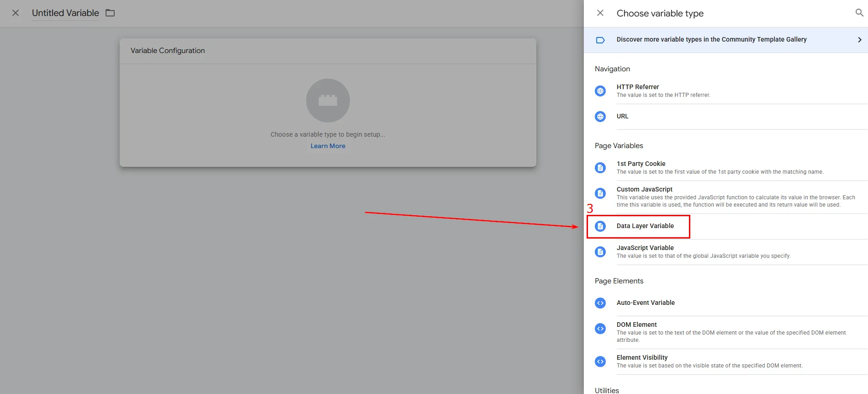Click the folder icon beside Untitled Variable
The image size is (868, 394).
point(110,13)
